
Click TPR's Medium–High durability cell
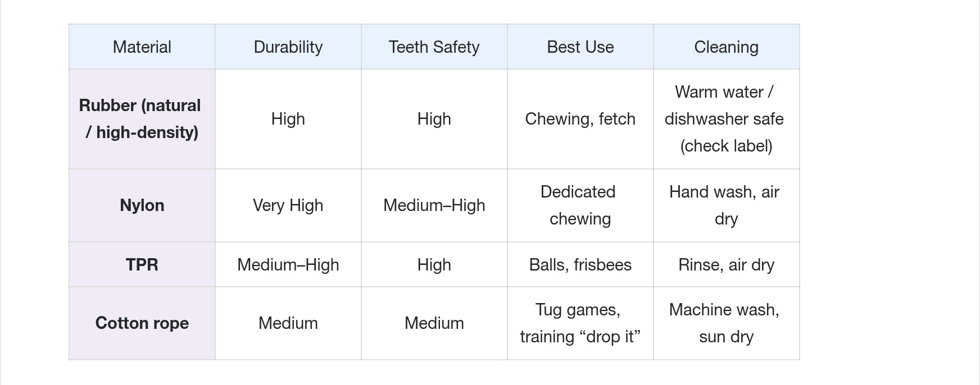(288, 265)
